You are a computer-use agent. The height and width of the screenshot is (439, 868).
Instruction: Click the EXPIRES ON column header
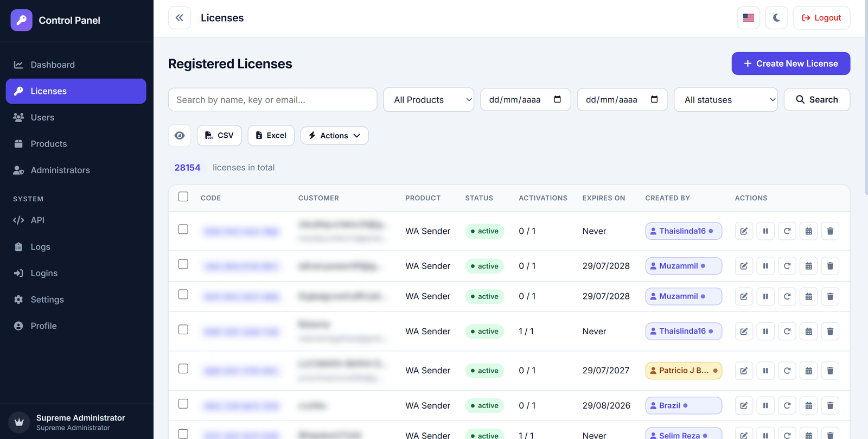click(x=604, y=198)
